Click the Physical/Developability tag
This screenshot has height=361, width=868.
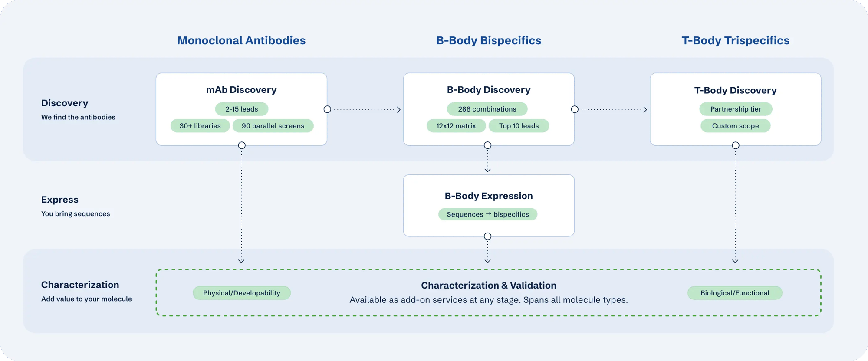pyautogui.click(x=242, y=293)
